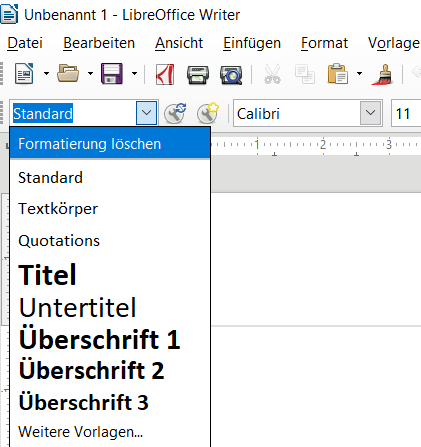Screen dimensions: 421x447
Task: Click the Save floppy disk icon
Action: point(112,73)
